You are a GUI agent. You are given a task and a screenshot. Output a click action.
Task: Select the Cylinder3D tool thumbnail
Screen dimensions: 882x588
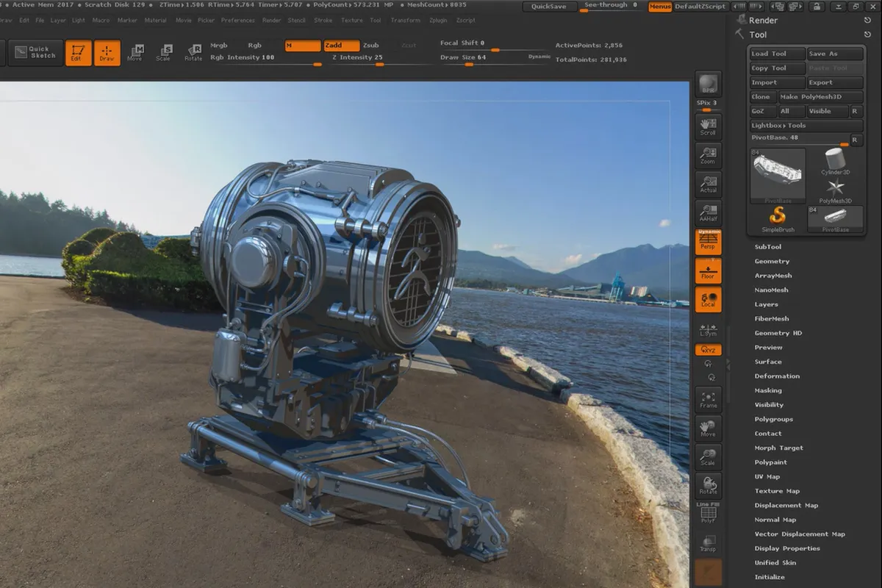(835, 161)
